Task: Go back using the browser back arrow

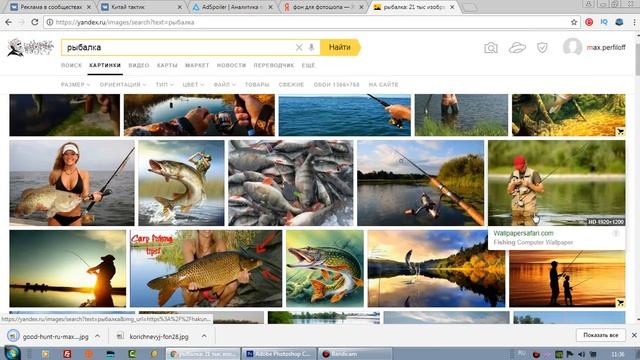Action: pyautogui.click(x=9, y=22)
